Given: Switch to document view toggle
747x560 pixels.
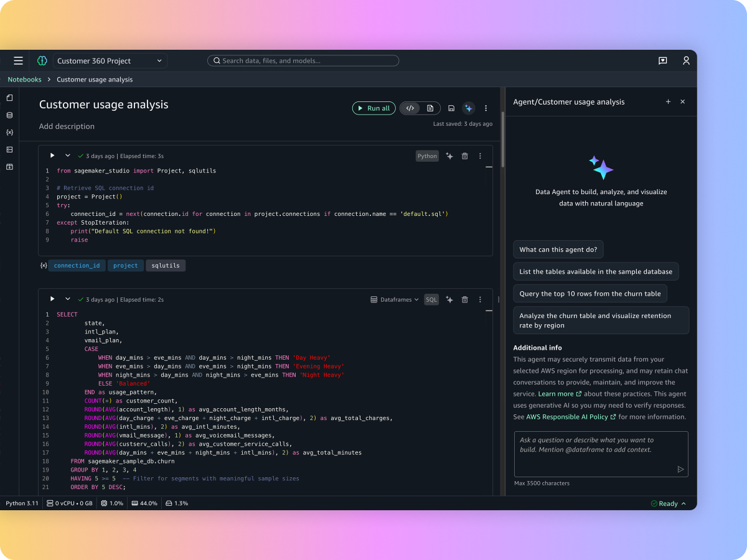Looking at the screenshot, I should [430, 108].
